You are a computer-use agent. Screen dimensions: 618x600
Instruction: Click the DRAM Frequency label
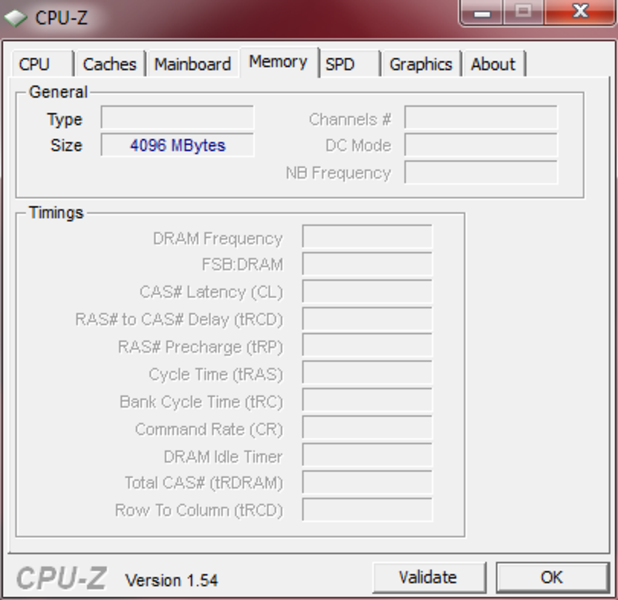point(218,239)
